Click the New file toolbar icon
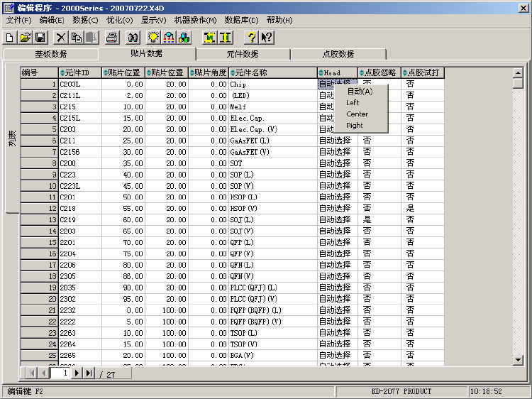The width and height of the screenshot is (532, 399). (x=10, y=37)
